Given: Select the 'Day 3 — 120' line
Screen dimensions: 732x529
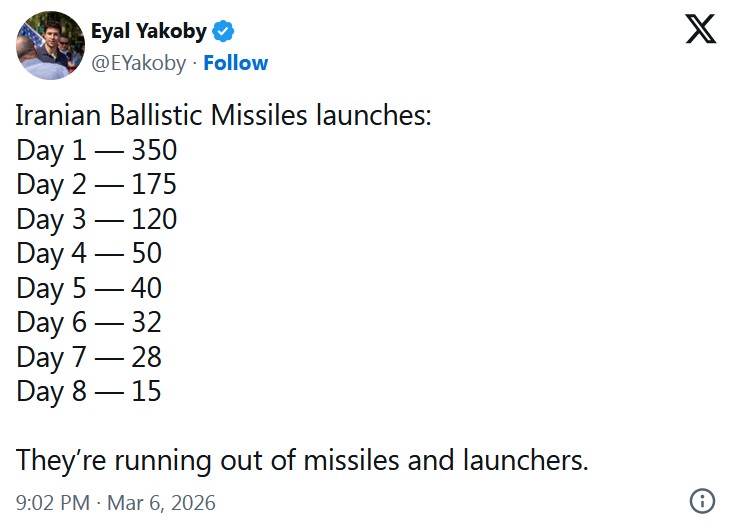Looking at the screenshot, I should (x=97, y=219).
